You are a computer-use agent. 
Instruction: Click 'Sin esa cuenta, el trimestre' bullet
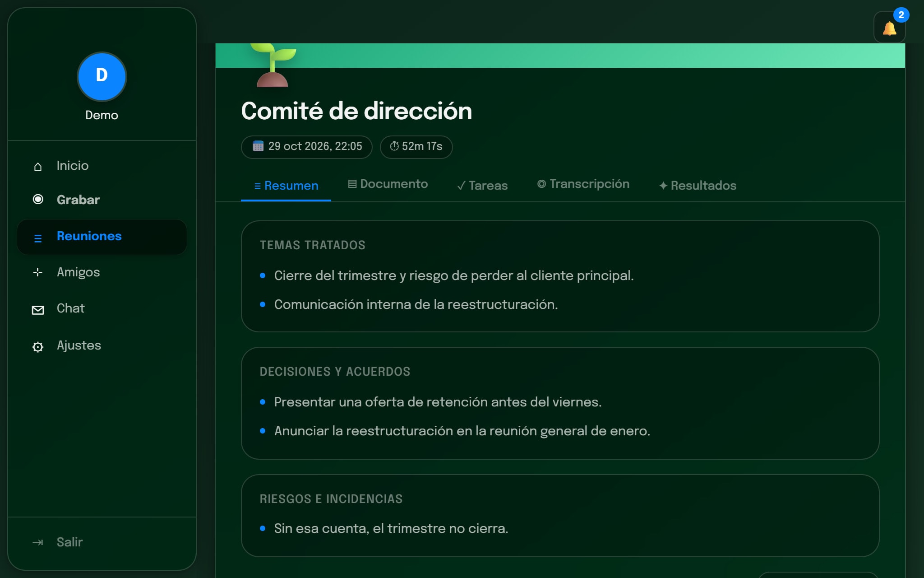(x=391, y=528)
